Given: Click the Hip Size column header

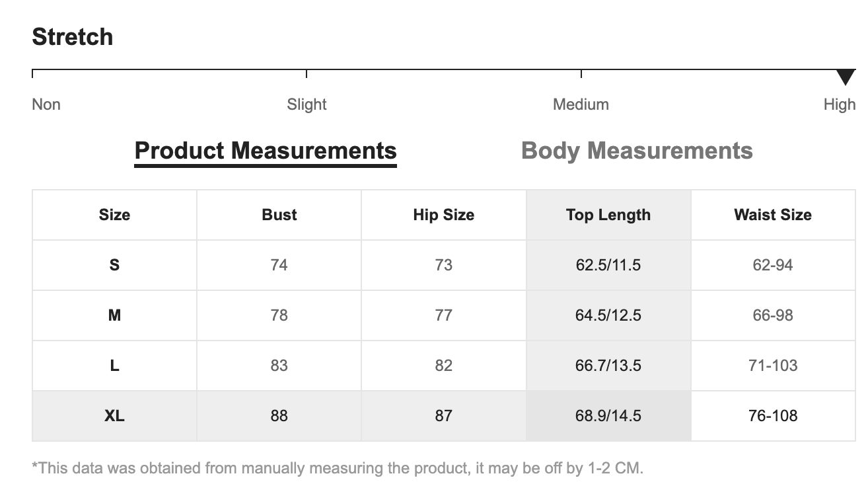Looking at the screenshot, I should click(443, 215).
